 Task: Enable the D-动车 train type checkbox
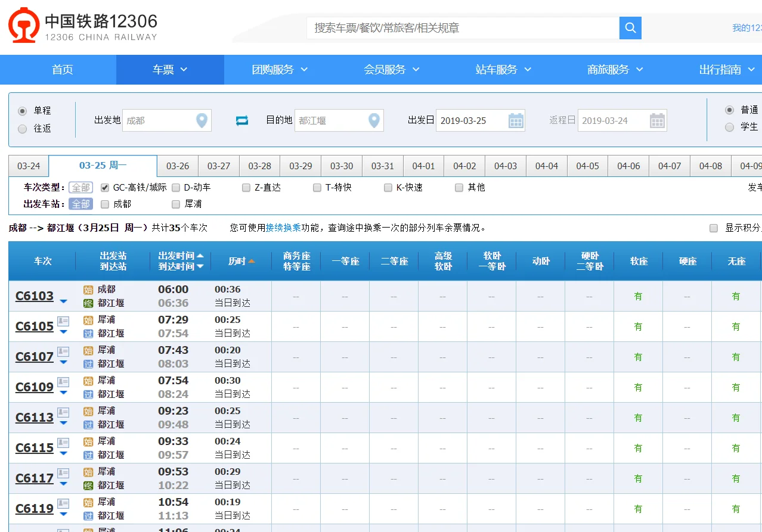tap(175, 187)
